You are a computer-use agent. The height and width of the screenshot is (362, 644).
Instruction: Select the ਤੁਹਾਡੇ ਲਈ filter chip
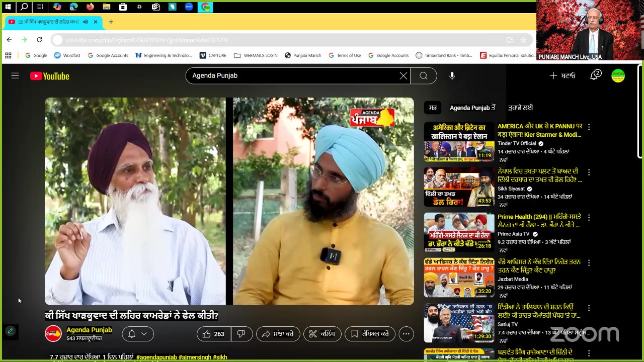(x=520, y=108)
